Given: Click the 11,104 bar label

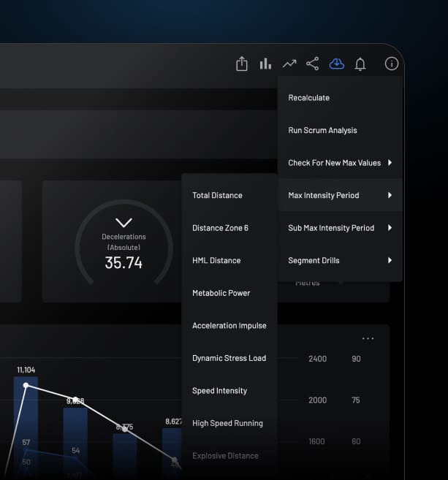Looking at the screenshot, I should point(26,370).
